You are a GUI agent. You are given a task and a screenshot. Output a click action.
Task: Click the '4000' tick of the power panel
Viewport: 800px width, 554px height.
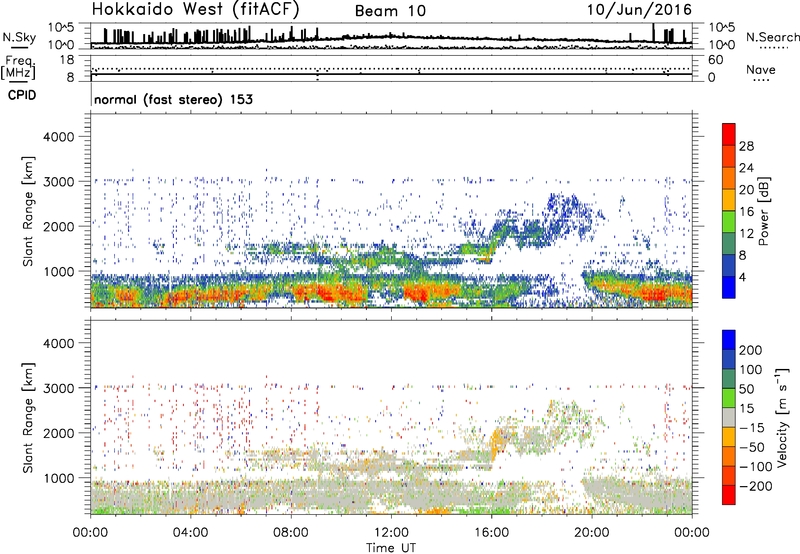click(58, 137)
